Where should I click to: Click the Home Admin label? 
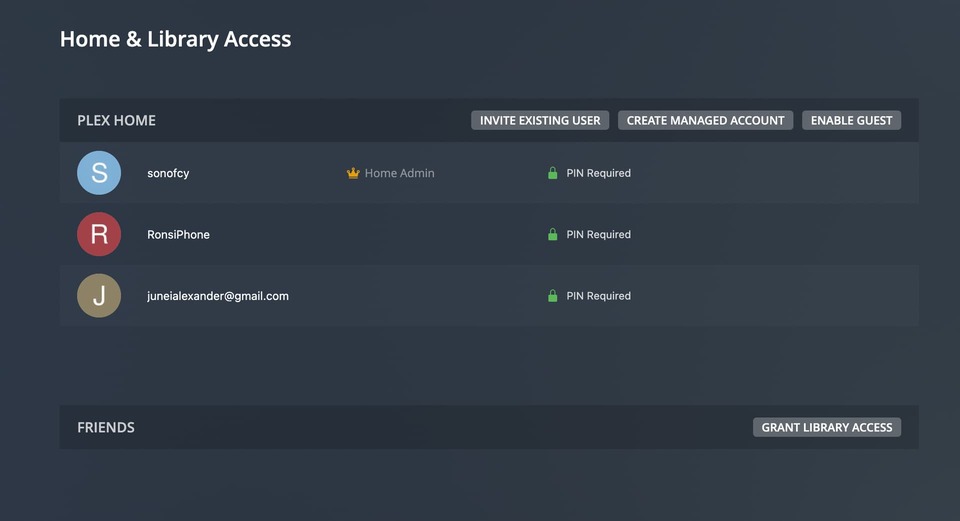coord(399,173)
